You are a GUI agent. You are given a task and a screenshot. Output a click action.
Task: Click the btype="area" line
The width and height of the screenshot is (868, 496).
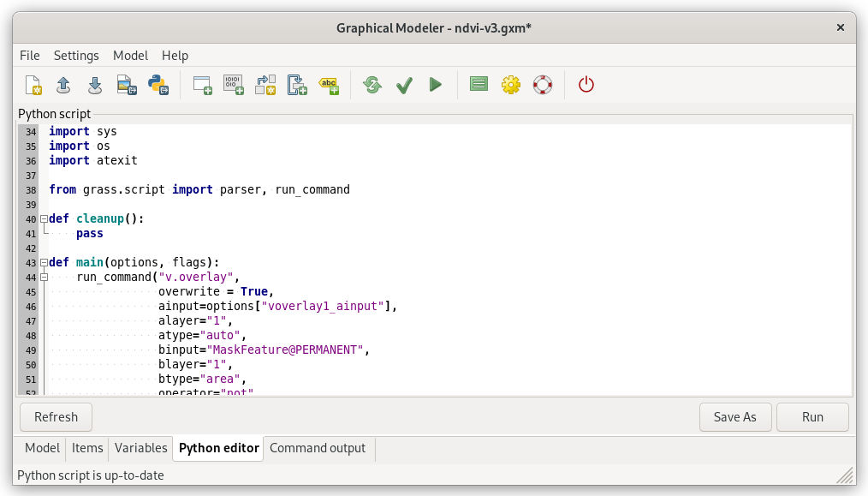coord(202,379)
